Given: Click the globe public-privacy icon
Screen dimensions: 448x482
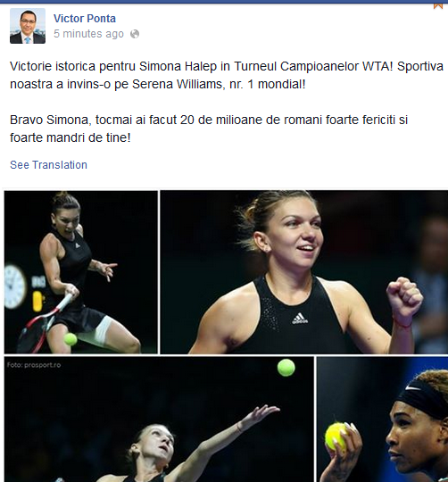Looking at the screenshot, I should [x=135, y=34].
